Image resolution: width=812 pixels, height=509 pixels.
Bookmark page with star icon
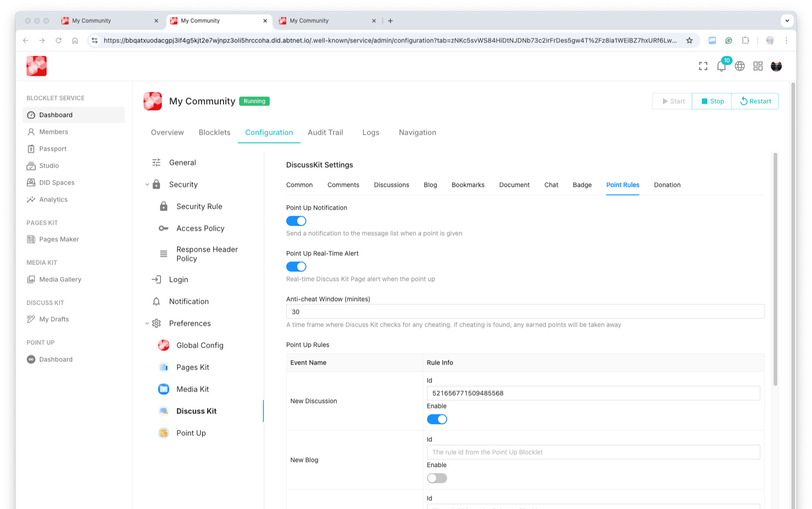coord(689,41)
